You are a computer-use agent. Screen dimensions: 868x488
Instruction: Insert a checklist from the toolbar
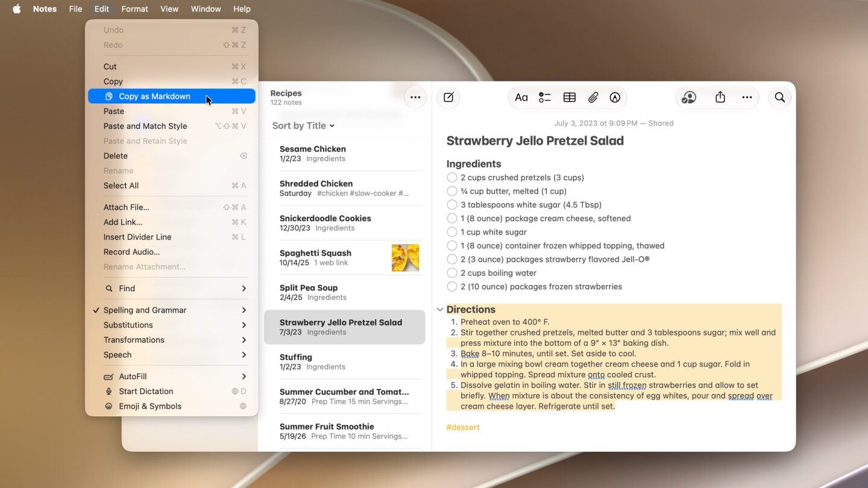(x=545, y=98)
